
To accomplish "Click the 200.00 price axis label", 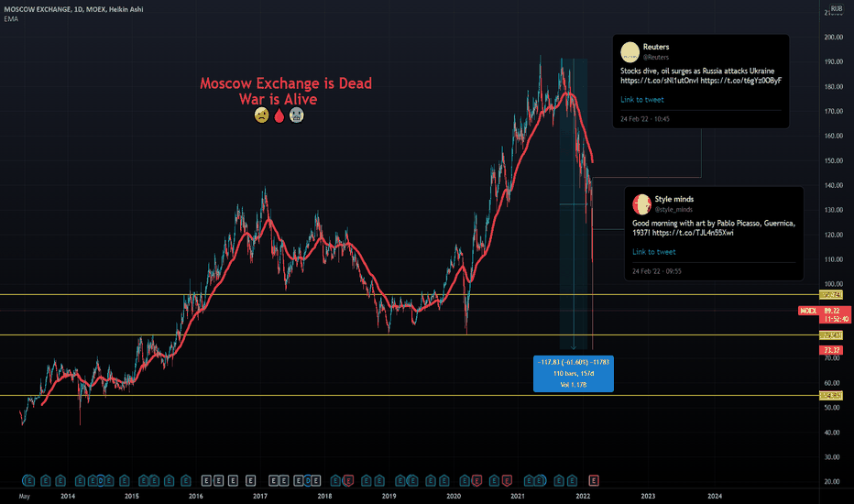I will [x=833, y=37].
